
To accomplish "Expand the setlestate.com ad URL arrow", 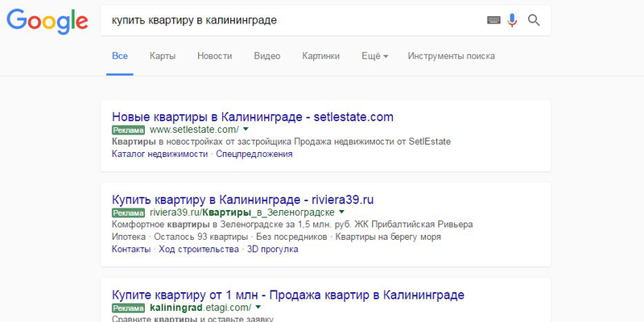I will coord(246,129).
